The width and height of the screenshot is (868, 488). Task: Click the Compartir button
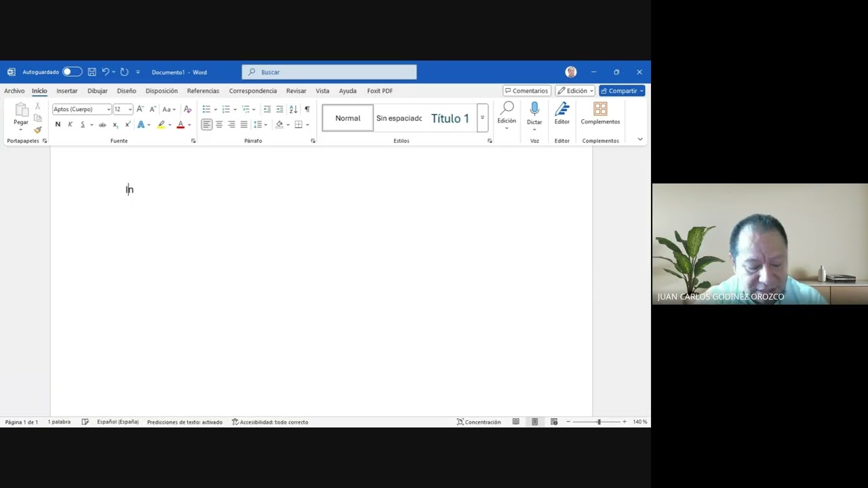tap(622, 91)
